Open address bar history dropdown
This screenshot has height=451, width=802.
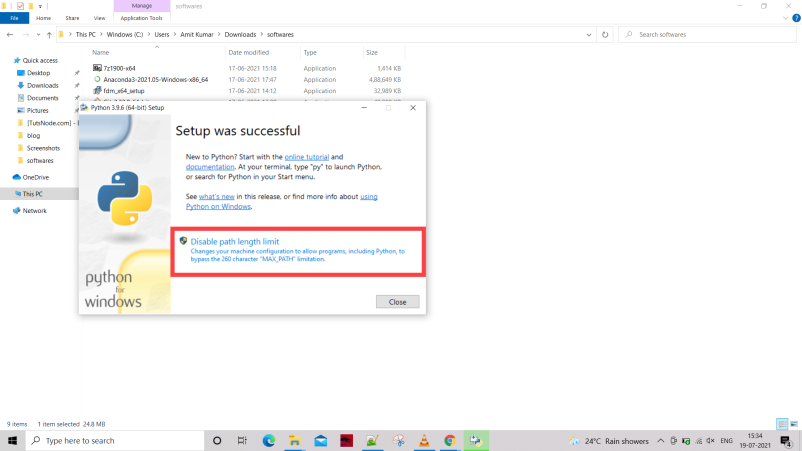[589, 35]
